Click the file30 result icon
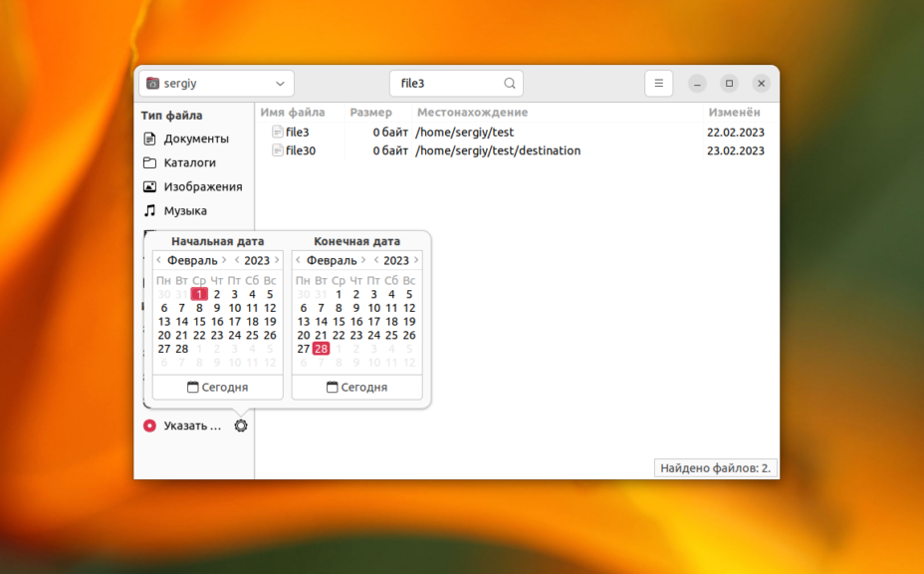The image size is (924, 574). (x=278, y=150)
